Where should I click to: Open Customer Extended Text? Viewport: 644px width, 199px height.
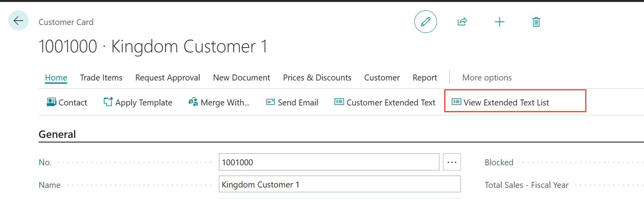coord(385,103)
